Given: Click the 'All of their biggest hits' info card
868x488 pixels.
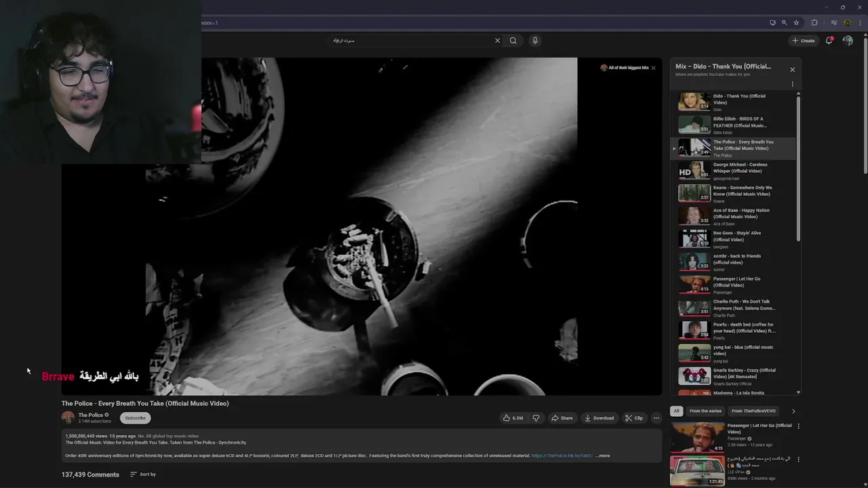Looking at the screenshot, I should (625, 68).
